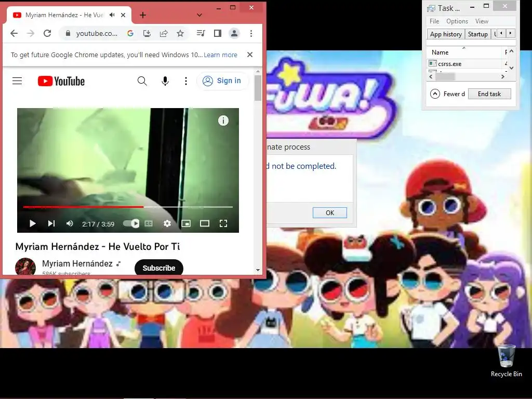Viewport: 532px width, 399px height.
Task: Open Myriam Hernández channel name link
Action: (x=77, y=263)
